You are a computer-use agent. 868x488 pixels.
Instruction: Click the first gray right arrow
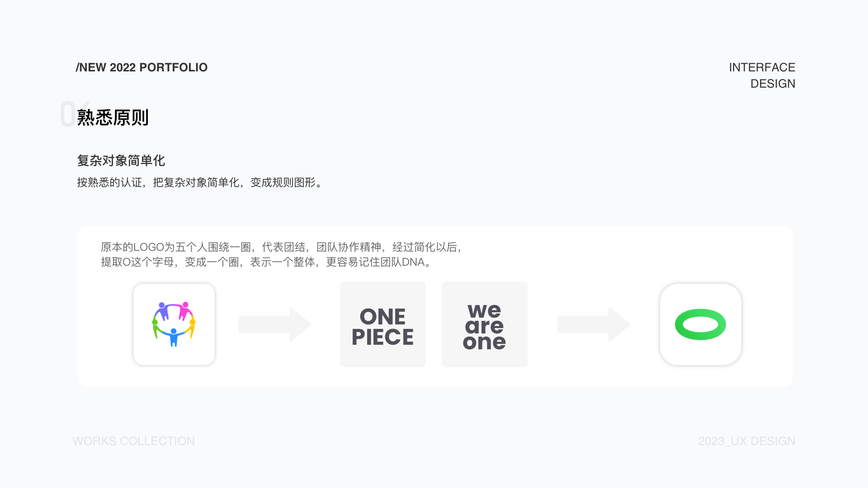pos(275,324)
